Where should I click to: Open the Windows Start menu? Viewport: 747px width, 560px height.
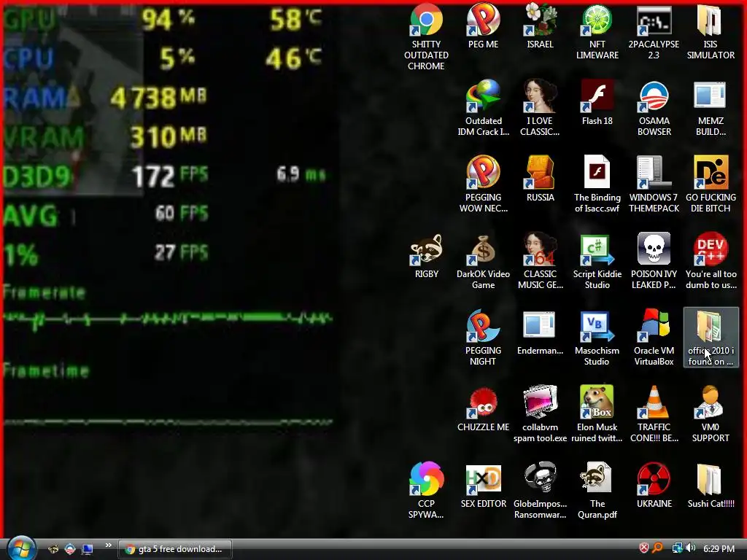tap(21, 548)
